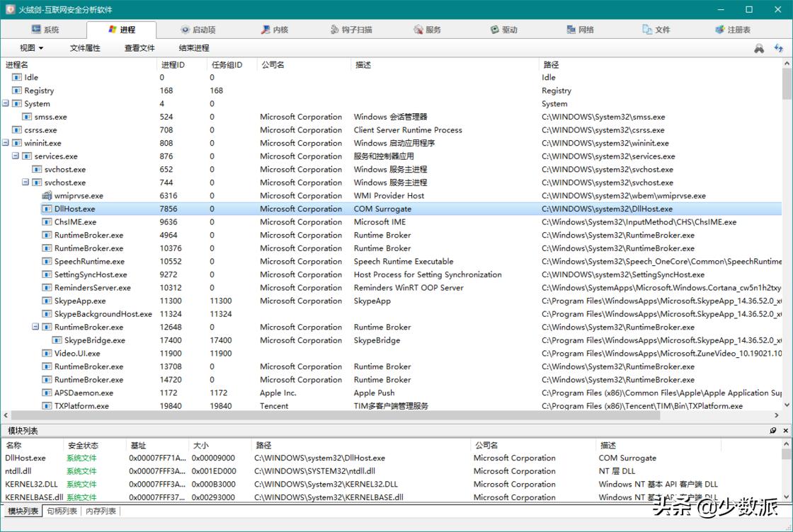Switch to the 钩子扫描 tab
This screenshot has width=793, height=532.
pyautogui.click(x=351, y=30)
